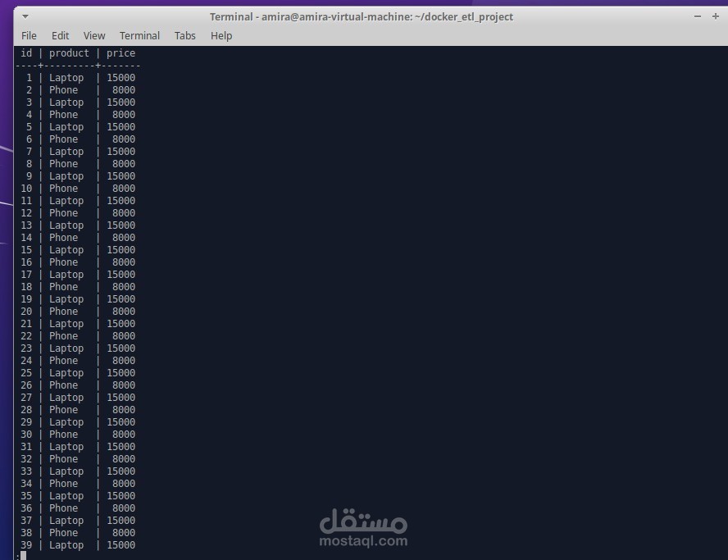Open the Help menu
This screenshot has height=560, width=728.
click(x=221, y=35)
